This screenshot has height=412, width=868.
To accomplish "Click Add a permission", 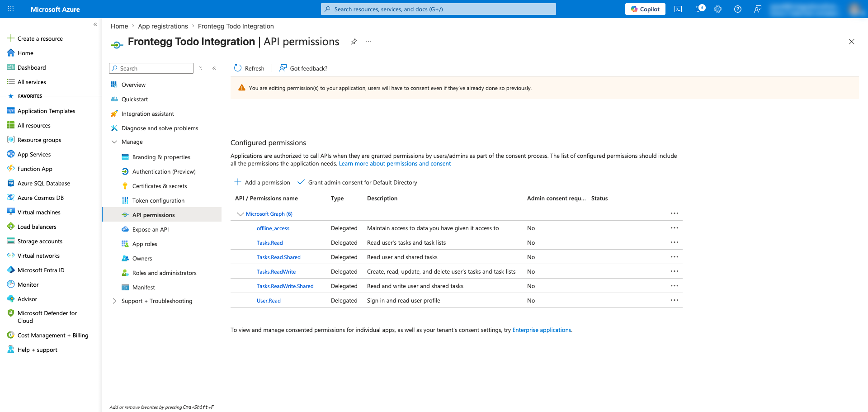I will point(262,182).
